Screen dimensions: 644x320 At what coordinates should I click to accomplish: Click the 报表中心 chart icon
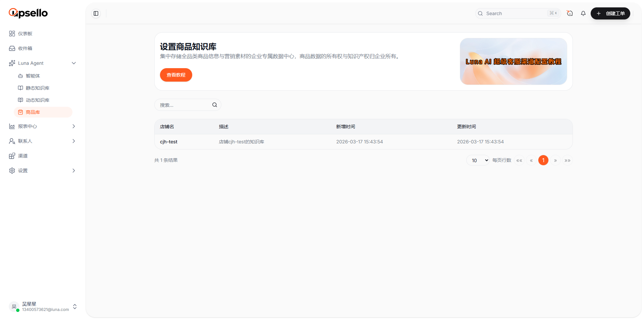click(12, 126)
